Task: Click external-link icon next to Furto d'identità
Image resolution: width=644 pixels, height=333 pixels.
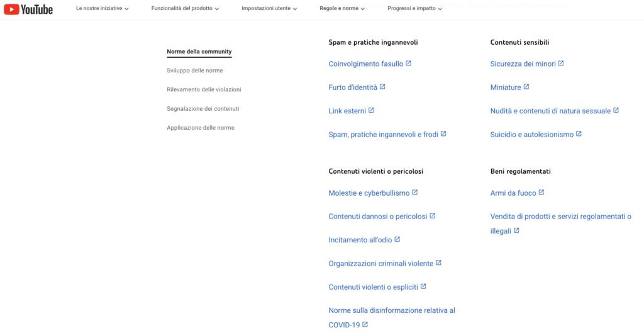Action: tap(382, 86)
